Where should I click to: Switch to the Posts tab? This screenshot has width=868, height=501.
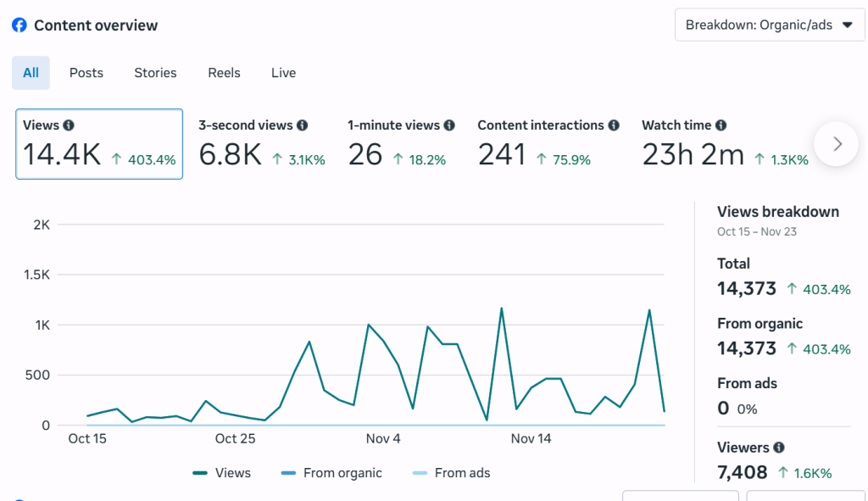pos(86,73)
